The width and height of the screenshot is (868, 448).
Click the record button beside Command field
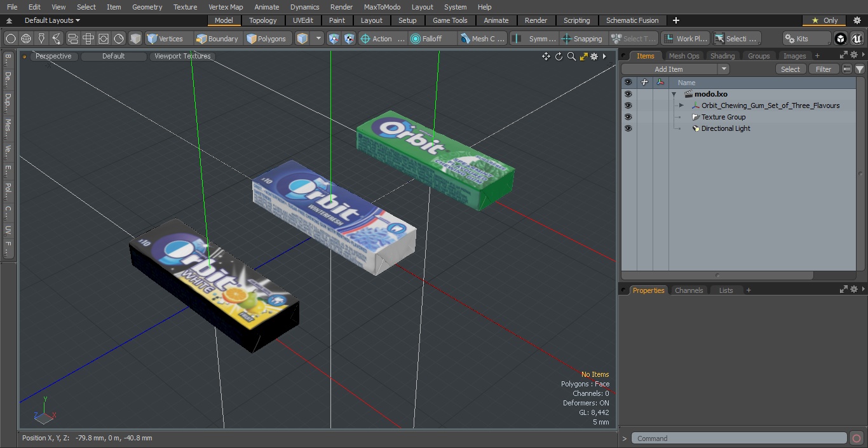point(856,438)
